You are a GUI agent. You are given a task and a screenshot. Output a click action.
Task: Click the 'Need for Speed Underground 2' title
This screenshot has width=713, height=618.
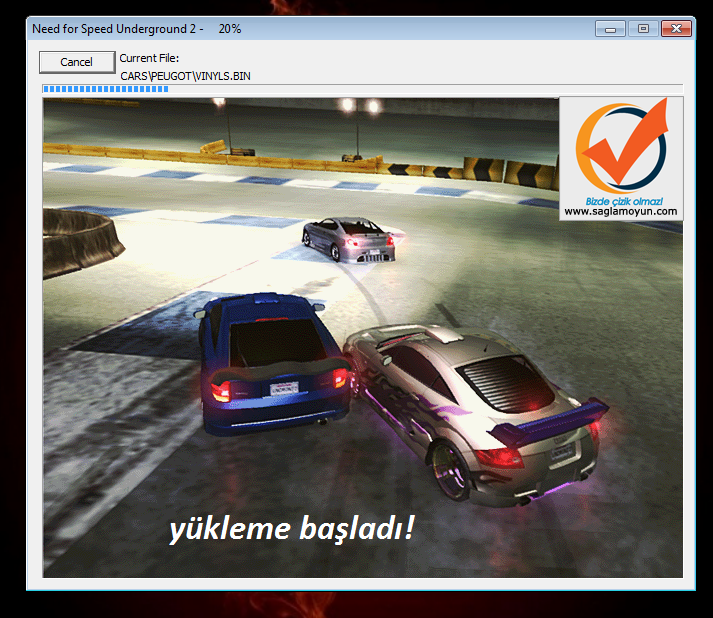coord(114,29)
